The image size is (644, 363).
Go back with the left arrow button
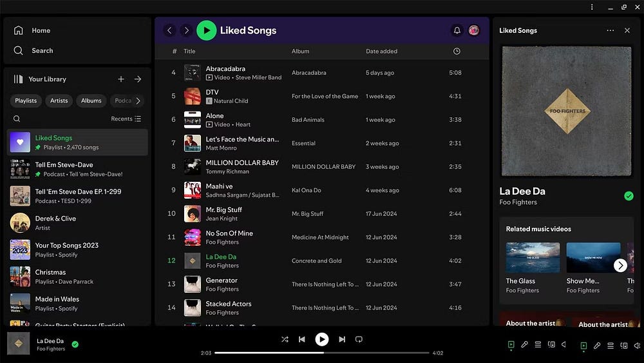(x=169, y=30)
